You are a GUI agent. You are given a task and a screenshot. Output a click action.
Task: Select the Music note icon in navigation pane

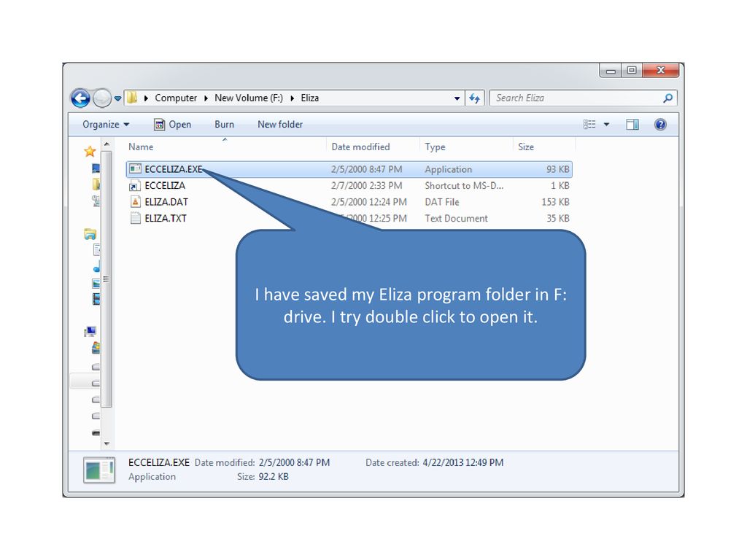pyautogui.click(x=96, y=266)
